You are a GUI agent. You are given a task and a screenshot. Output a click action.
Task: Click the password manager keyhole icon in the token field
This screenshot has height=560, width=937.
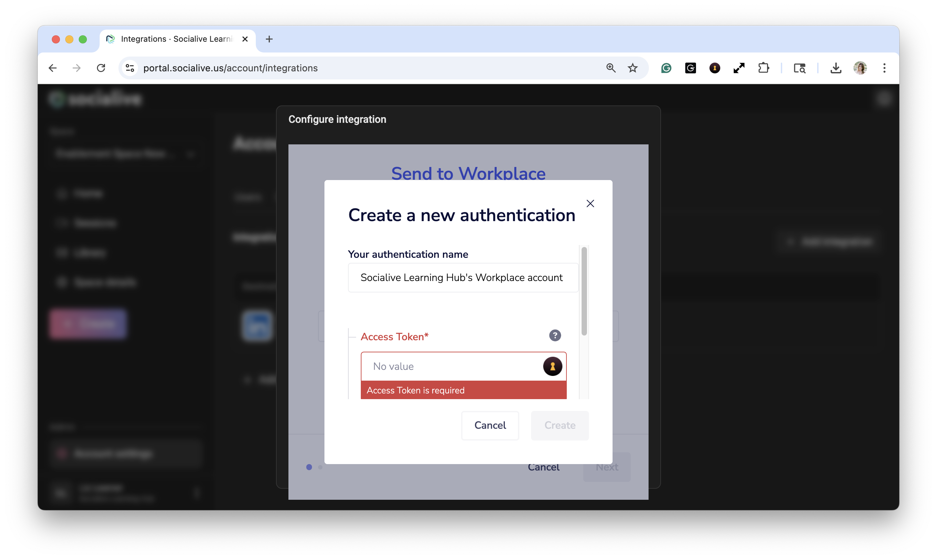[x=552, y=366]
